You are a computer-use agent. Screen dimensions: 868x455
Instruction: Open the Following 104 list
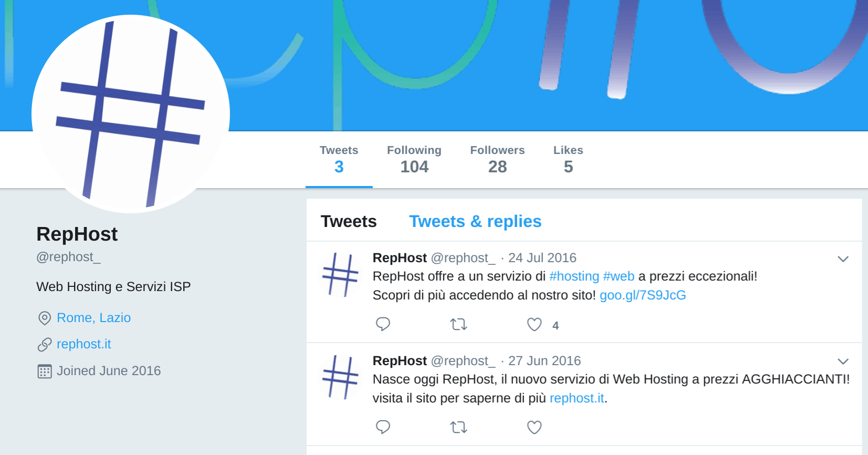tap(414, 159)
